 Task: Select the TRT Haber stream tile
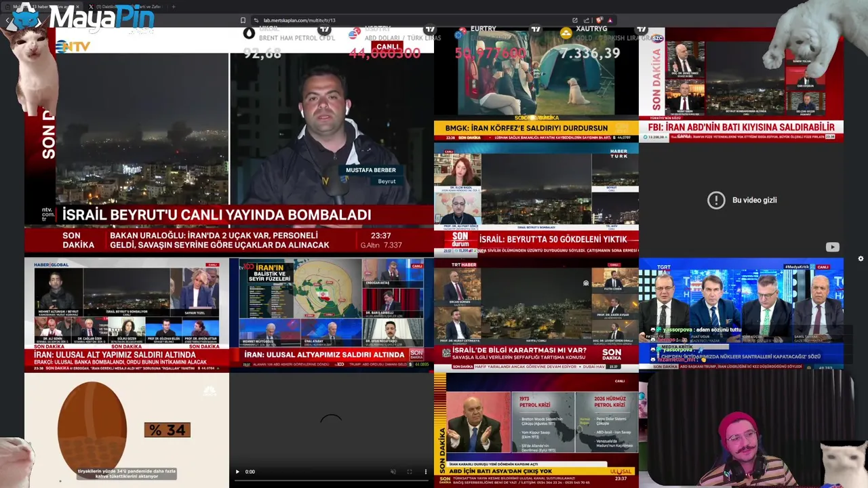click(x=536, y=314)
